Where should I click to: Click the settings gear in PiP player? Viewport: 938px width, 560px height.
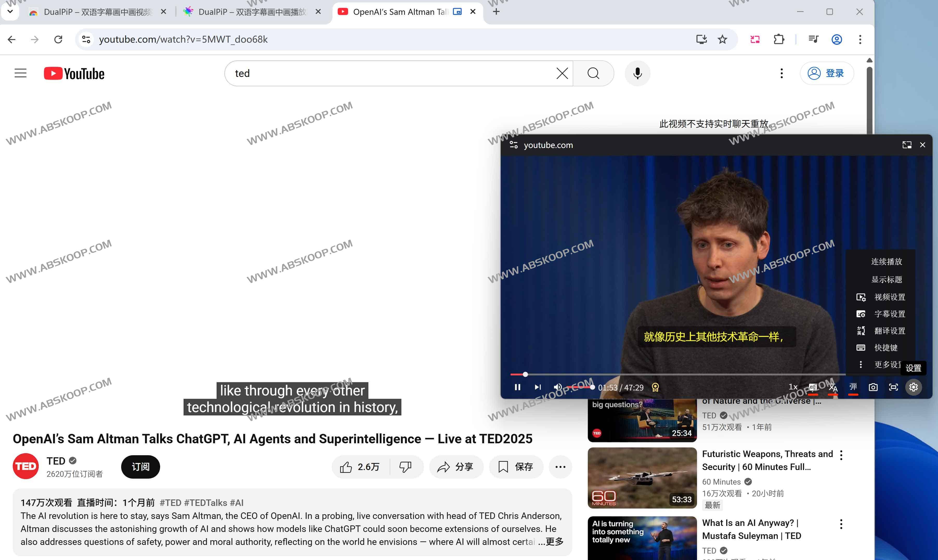click(914, 387)
